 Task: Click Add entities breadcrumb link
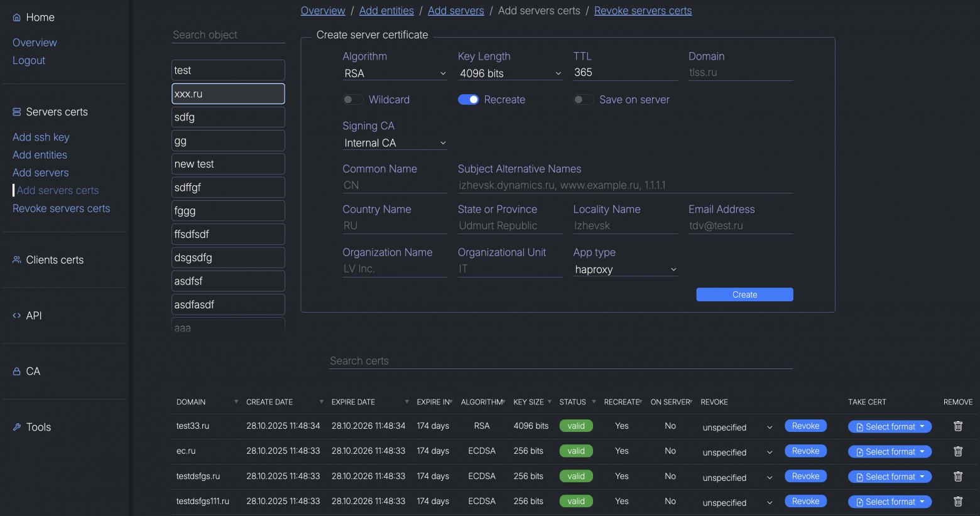(x=386, y=11)
